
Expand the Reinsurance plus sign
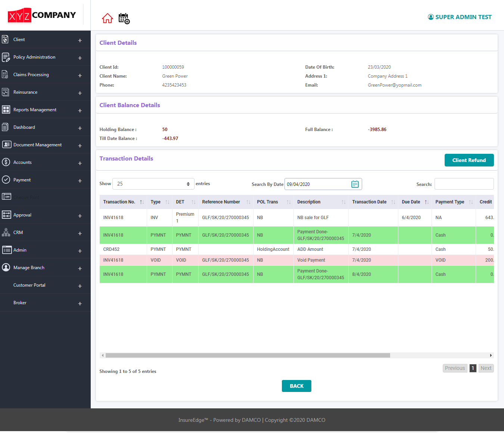pos(80,93)
